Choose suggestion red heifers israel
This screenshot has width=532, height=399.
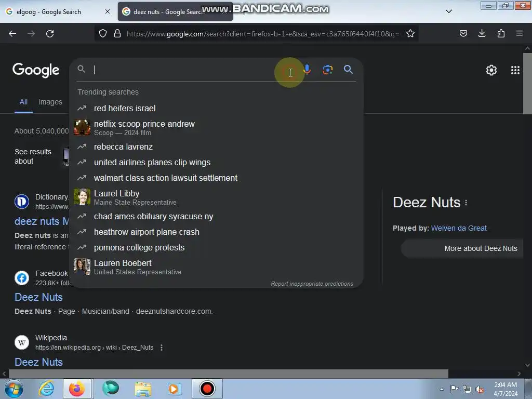pos(217,108)
